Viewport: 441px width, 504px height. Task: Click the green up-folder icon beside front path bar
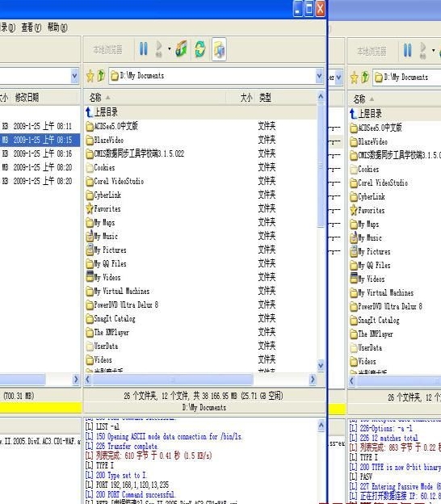pyautogui.click(x=101, y=76)
